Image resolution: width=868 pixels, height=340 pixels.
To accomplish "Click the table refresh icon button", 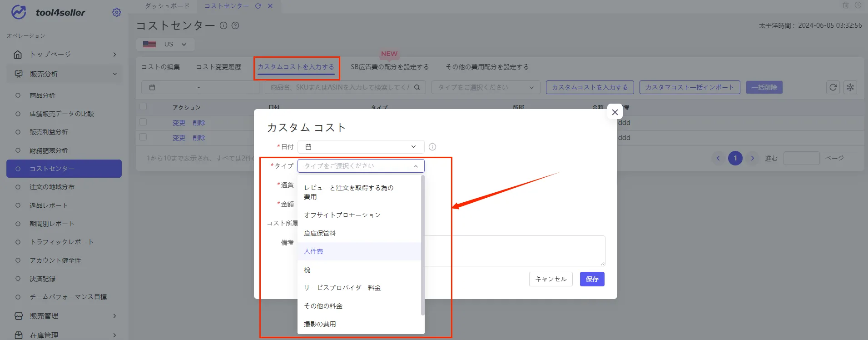I will (x=833, y=87).
